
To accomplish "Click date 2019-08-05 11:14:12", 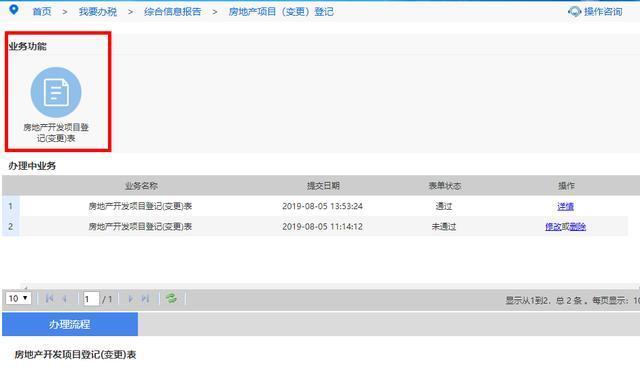I will click(322, 226).
